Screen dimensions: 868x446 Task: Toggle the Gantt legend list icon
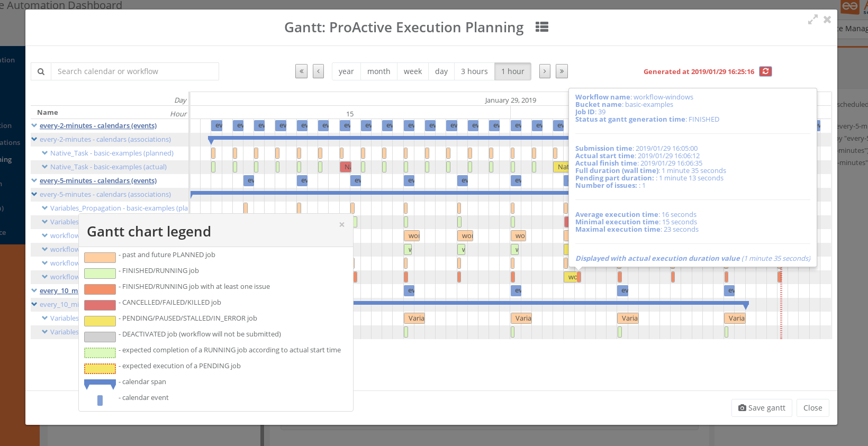[x=541, y=27]
